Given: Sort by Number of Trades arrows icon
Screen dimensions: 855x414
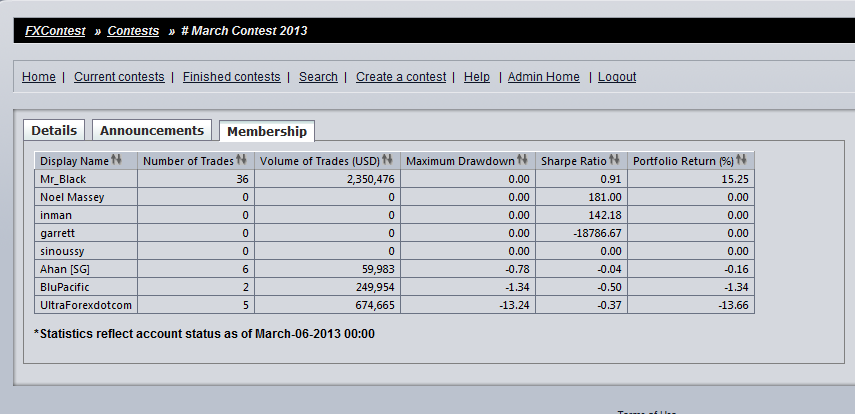Looking at the screenshot, I should point(242,160).
